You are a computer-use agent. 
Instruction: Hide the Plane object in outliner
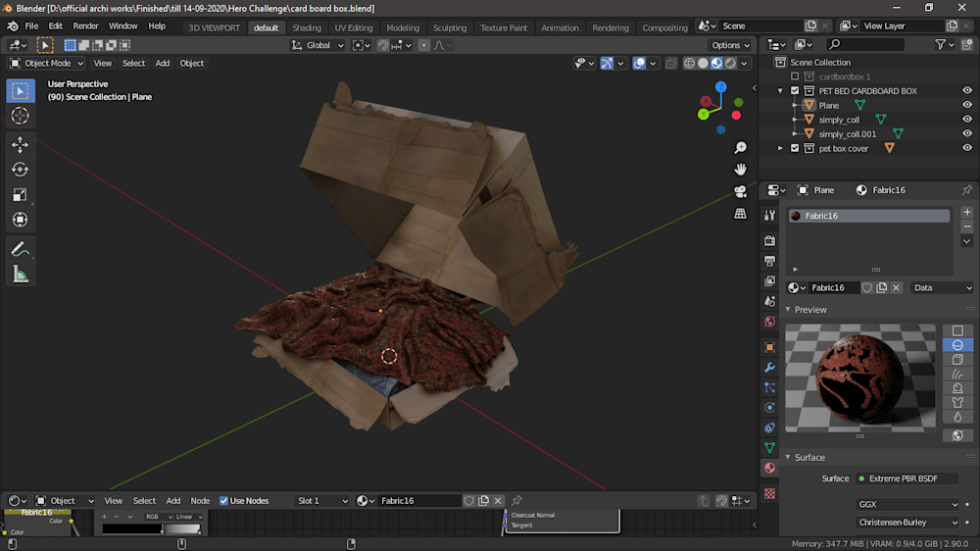click(966, 105)
